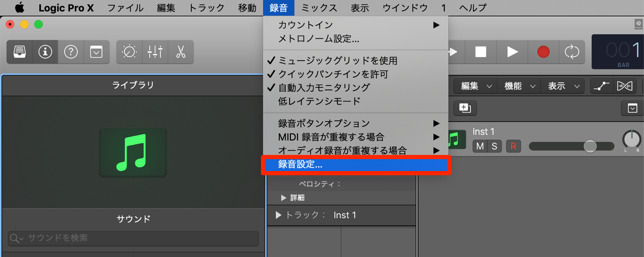The height and width of the screenshot is (257, 644).
Task: Click the automation curve icon
Action: click(x=601, y=86)
